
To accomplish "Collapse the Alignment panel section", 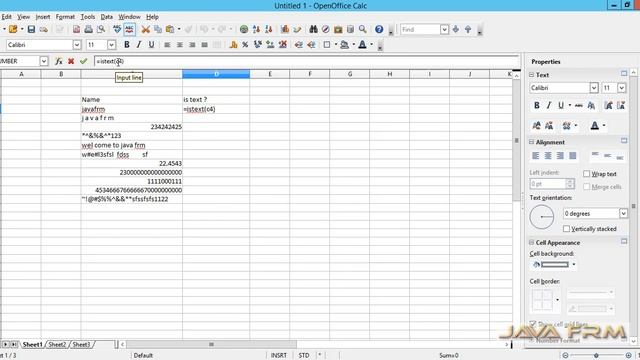I will (531, 142).
